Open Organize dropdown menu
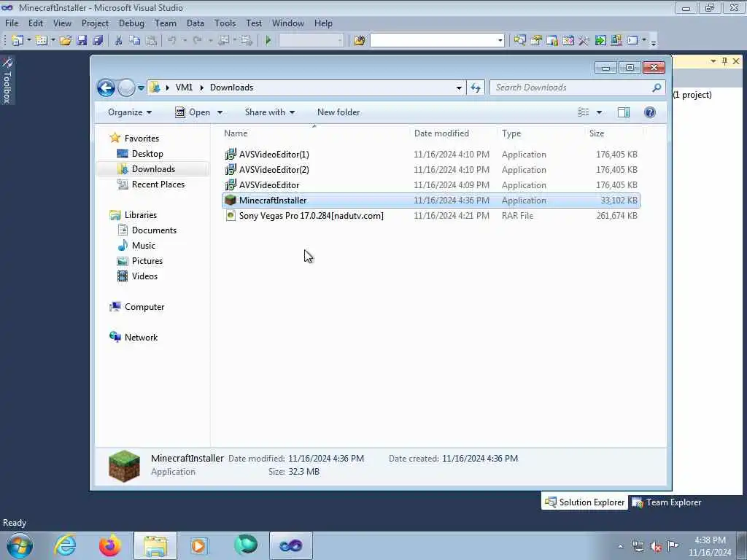The height and width of the screenshot is (560, 747). coord(130,112)
